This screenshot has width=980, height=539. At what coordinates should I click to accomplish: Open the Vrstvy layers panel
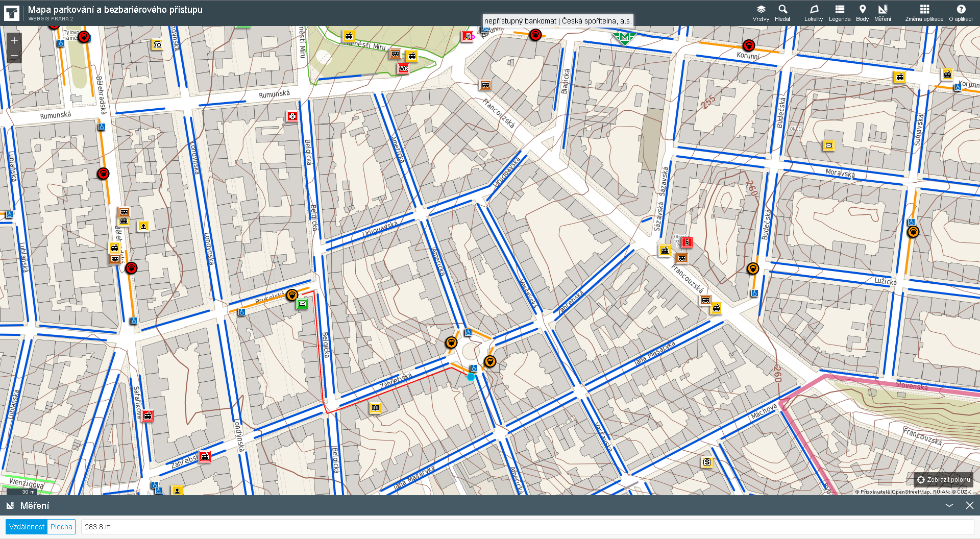click(761, 13)
